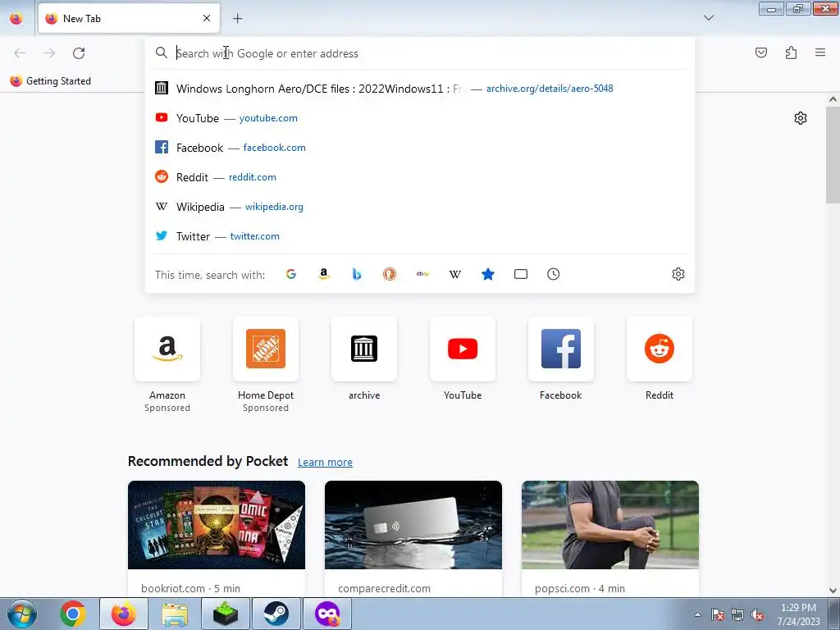Open the Windows Start orb

click(x=22, y=614)
